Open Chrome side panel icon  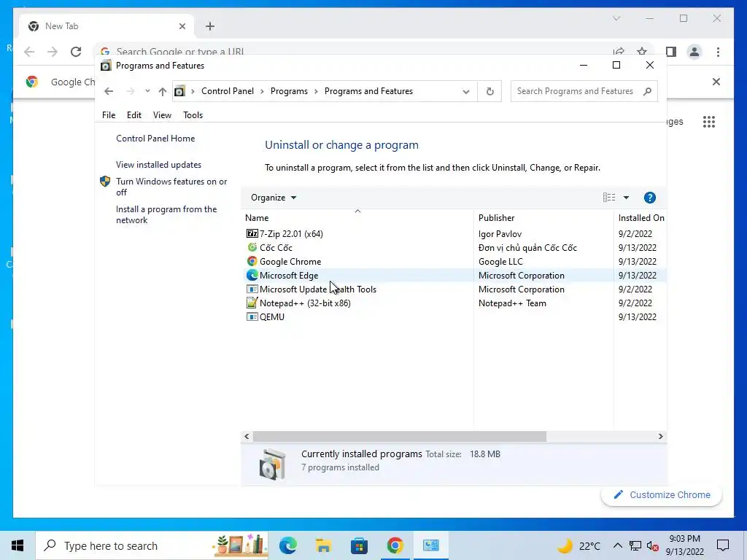tap(671, 52)
